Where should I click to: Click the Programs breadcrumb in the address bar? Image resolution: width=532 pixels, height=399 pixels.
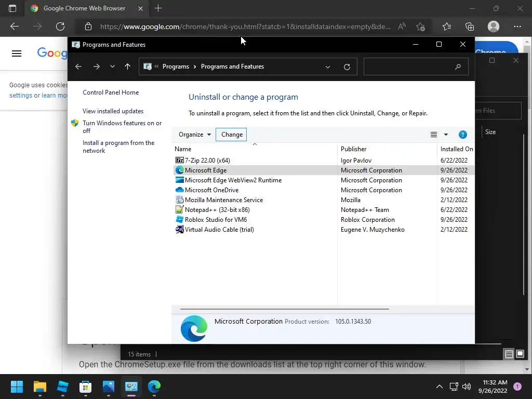pyautogui.click(x=176, y=66)
